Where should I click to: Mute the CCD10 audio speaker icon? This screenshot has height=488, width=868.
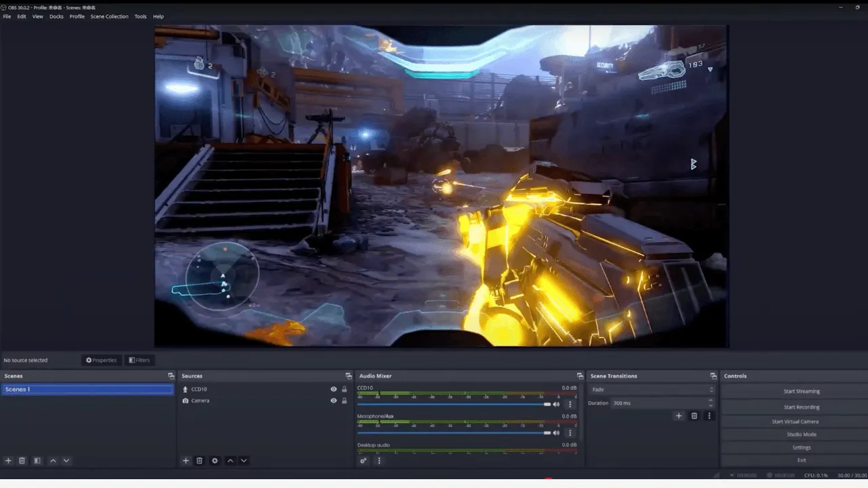(x=557, y=404)
